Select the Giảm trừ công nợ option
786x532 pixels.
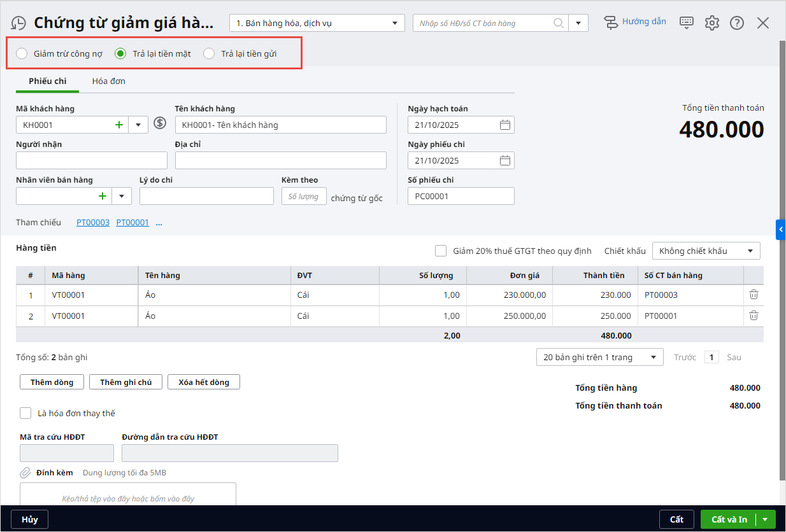(22, 53)
